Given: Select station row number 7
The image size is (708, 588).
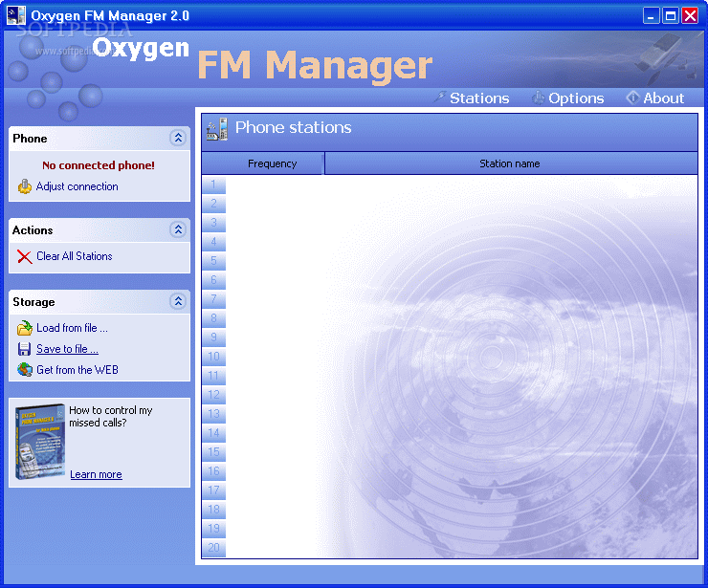Looking at the screenshot, I should pos(213,299).
